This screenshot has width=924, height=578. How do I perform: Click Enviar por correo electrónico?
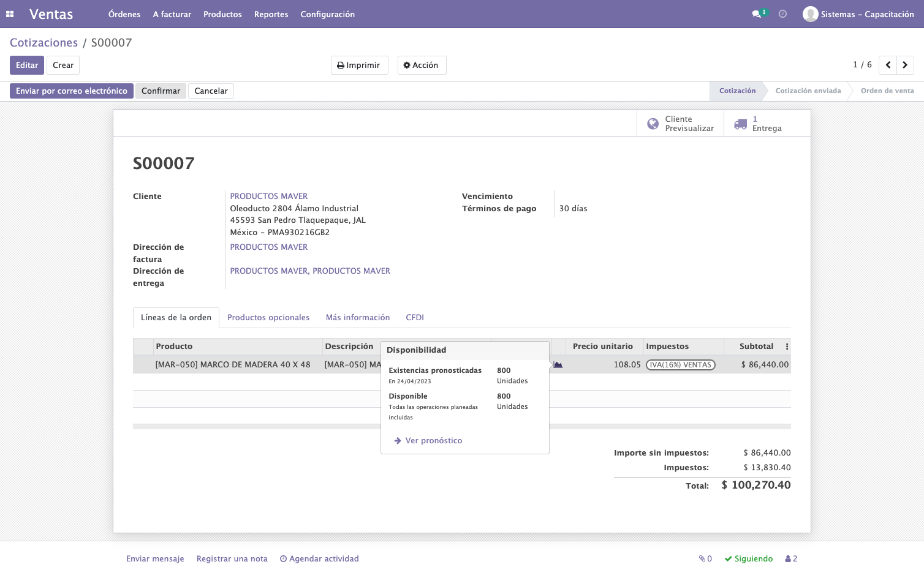(x=72, y=91)
